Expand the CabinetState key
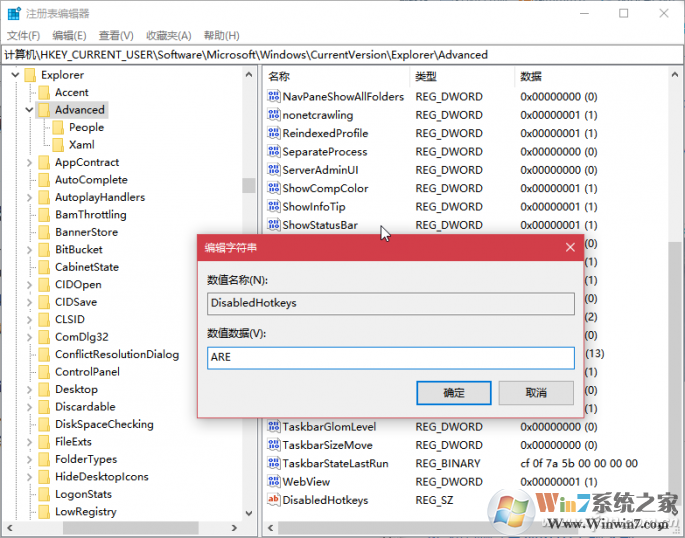The width and height of the screenshot is (685, 538). (29, 267)
